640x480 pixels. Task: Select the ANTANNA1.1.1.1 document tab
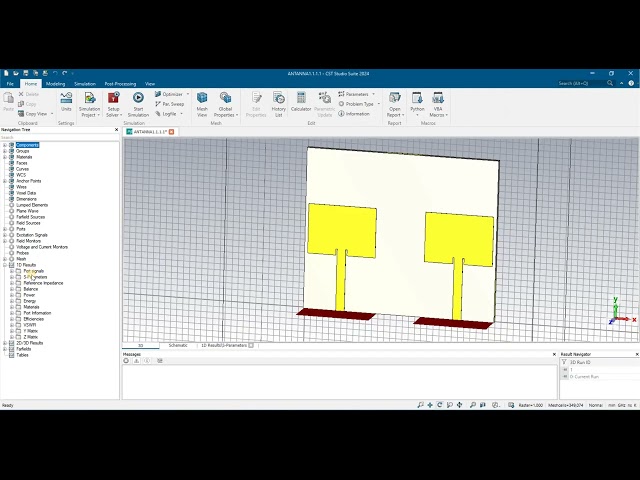coord(150,132)
